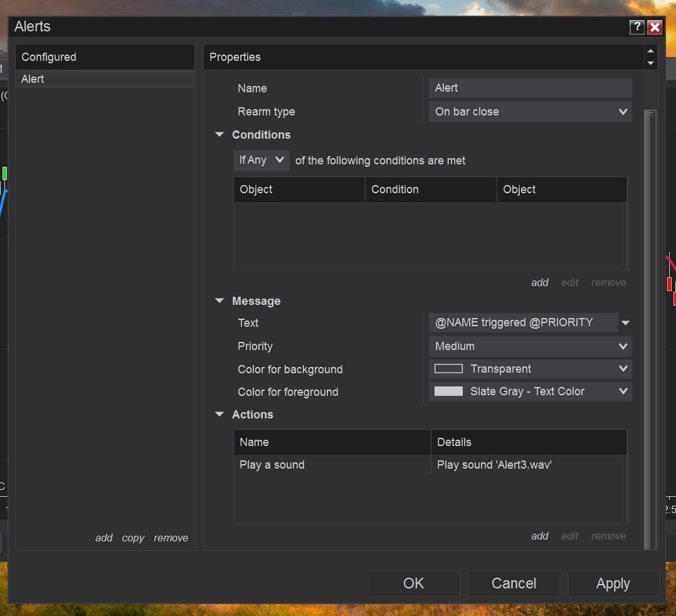
Task: Click the Transparent background color swatch
Action: click(x=448, y=369)
